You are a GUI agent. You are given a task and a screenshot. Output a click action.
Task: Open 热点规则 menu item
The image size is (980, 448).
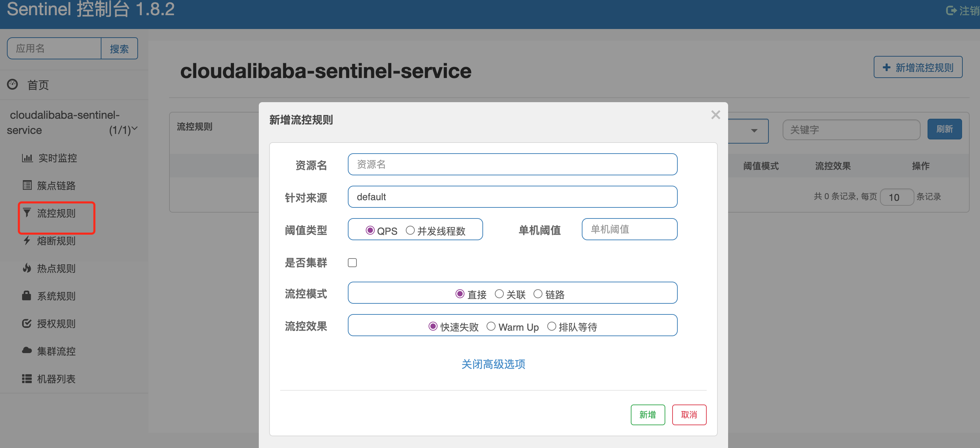[x=56, y=268]
